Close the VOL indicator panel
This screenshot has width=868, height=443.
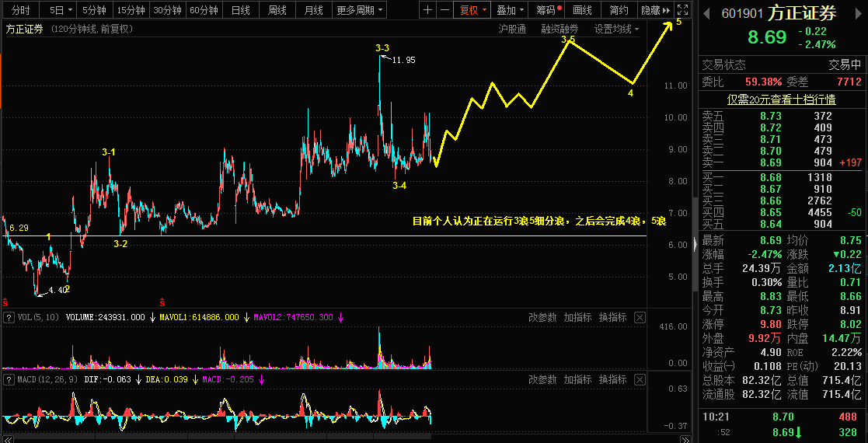pyautogui.click(x=640, y=317)
